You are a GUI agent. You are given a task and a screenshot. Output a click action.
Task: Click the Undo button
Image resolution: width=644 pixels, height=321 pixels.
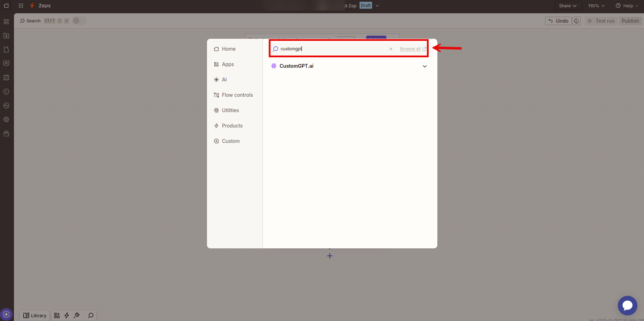pos(558,21)
